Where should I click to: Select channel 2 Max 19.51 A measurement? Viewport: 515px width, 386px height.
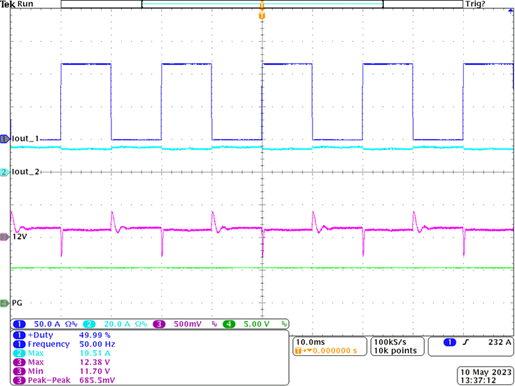(62, 353)
